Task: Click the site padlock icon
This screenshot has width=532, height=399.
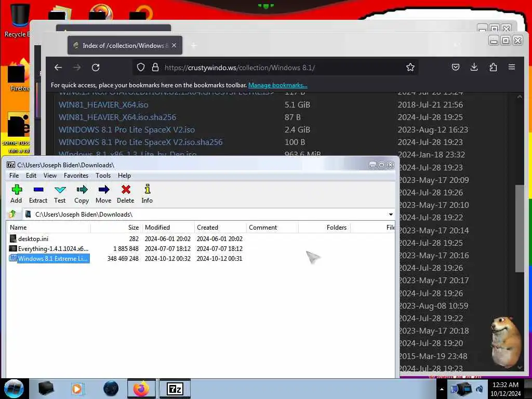Action: pos(155,67)
